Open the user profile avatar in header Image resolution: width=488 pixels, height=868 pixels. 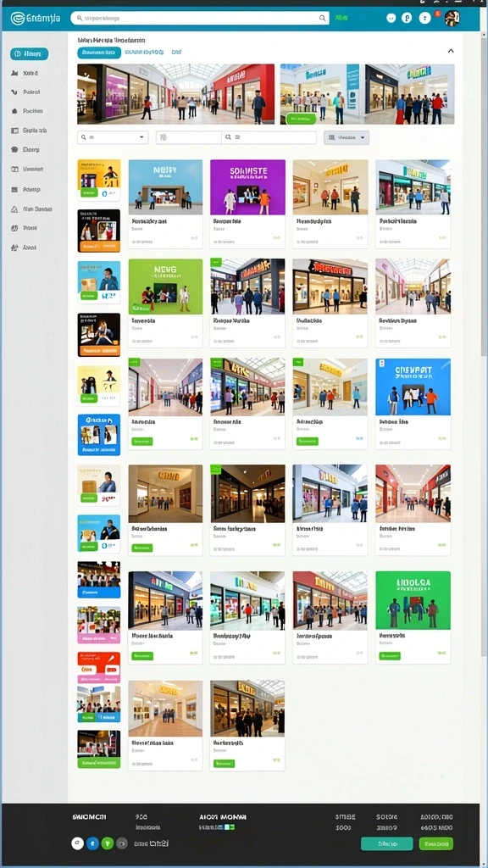click(x=452, y=19)
